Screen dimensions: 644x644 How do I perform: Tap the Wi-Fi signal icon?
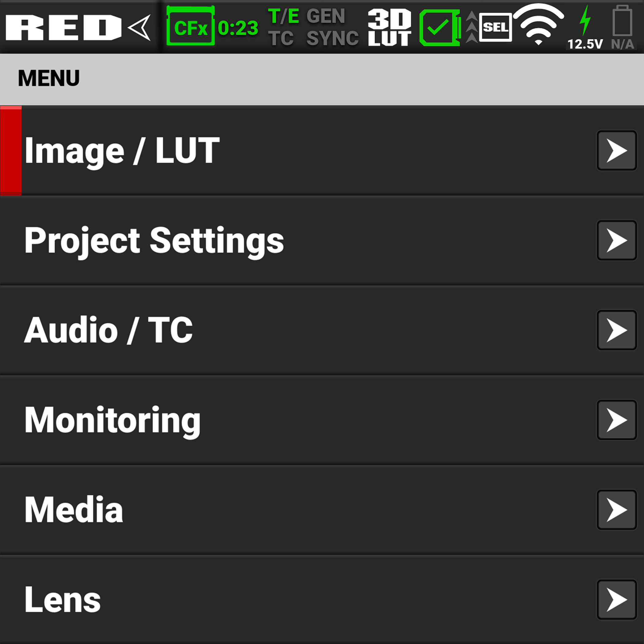click(538, 24)
